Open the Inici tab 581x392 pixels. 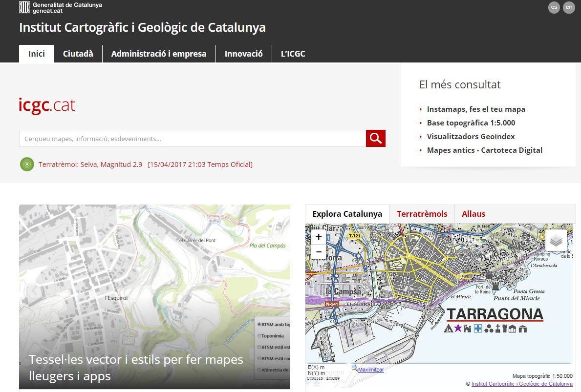pos(37,54)
